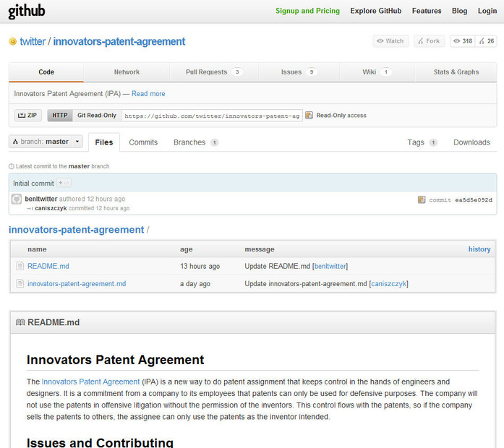Click the Read more link
Screen dimensions: 504x448
[x=148, y=94]
